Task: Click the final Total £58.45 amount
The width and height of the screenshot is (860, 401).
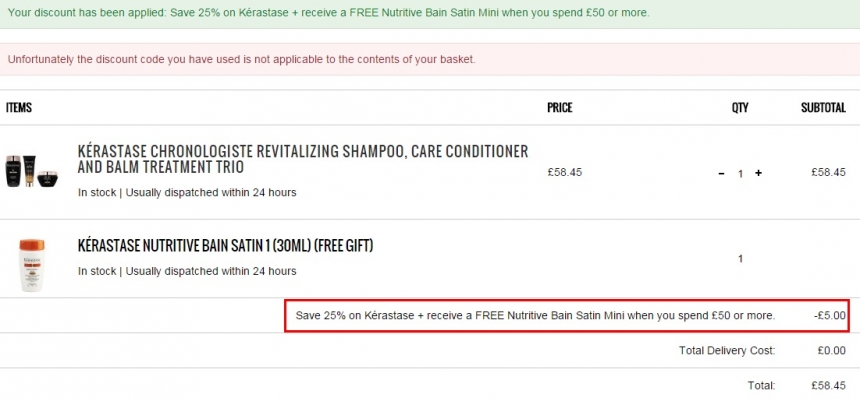Action: pos(829,386)
